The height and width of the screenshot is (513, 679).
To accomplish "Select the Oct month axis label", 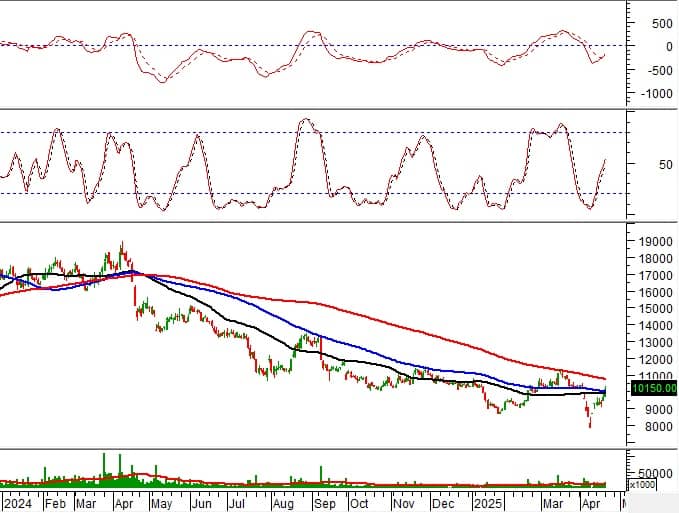I will (x=359, y=503).
